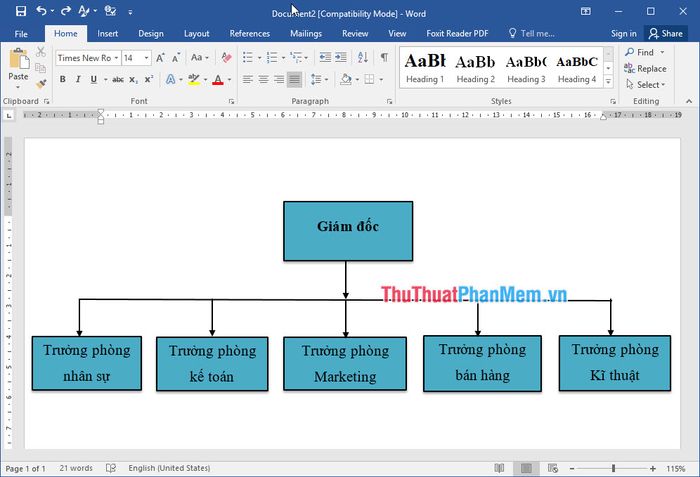This screenshot has height=477, width=700.
Task: Click the Replace button
Action: point(645,69)
